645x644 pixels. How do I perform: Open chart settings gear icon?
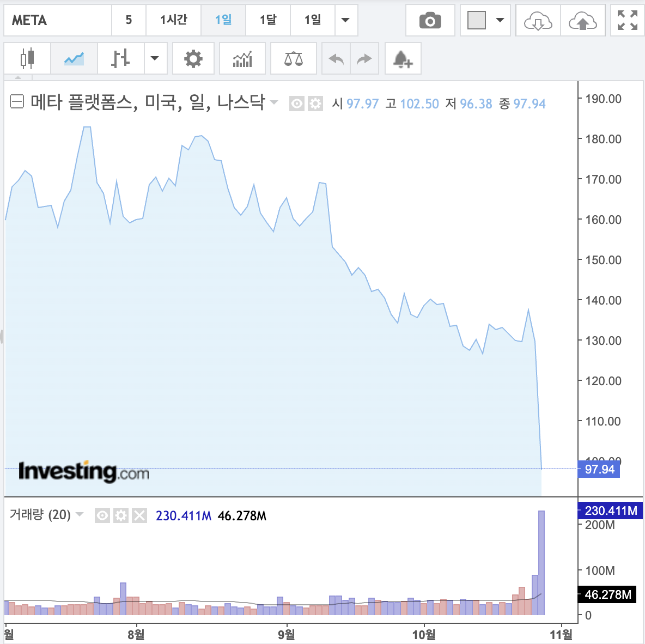pos(193,58)
